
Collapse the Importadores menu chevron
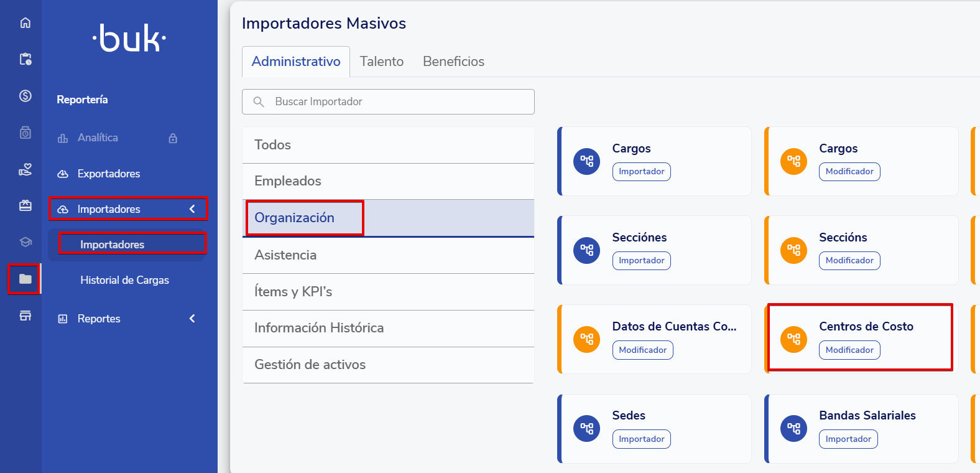point(192,209)
